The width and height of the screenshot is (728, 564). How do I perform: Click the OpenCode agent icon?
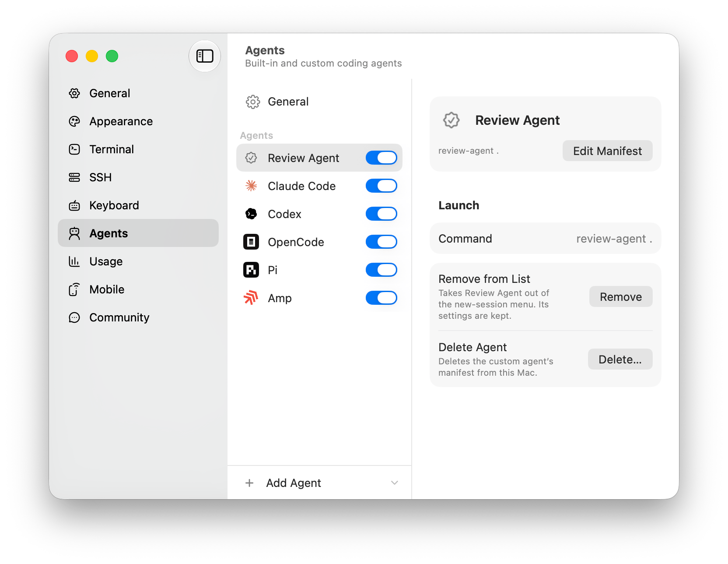(251, 242)
